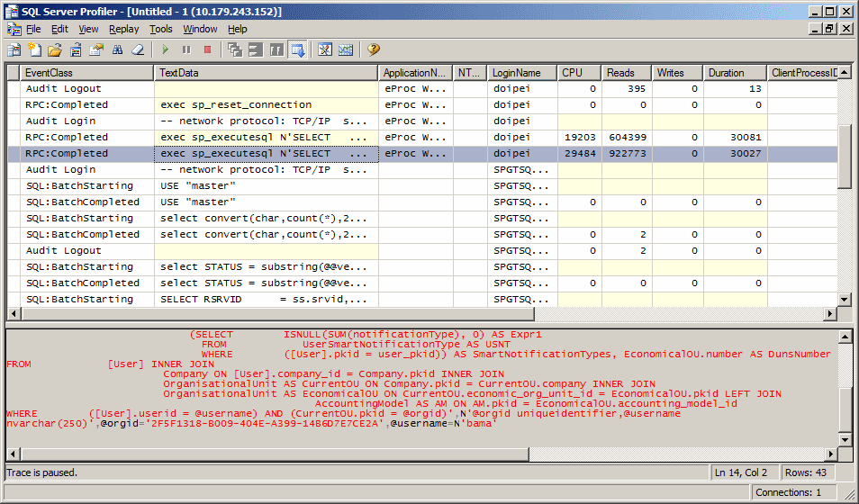Screen dimensions: 859x504
Task: Click the Duration column header
Action: pos(735,73)
